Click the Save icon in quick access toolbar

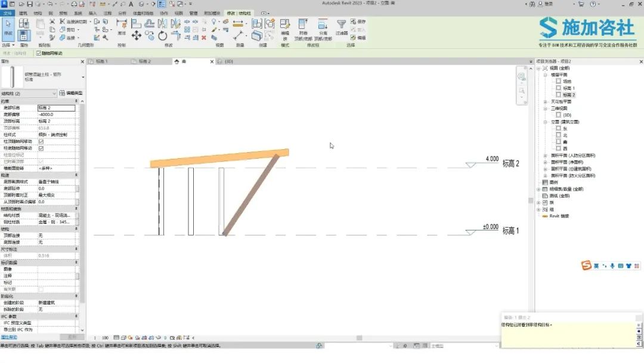coord(30,4)
